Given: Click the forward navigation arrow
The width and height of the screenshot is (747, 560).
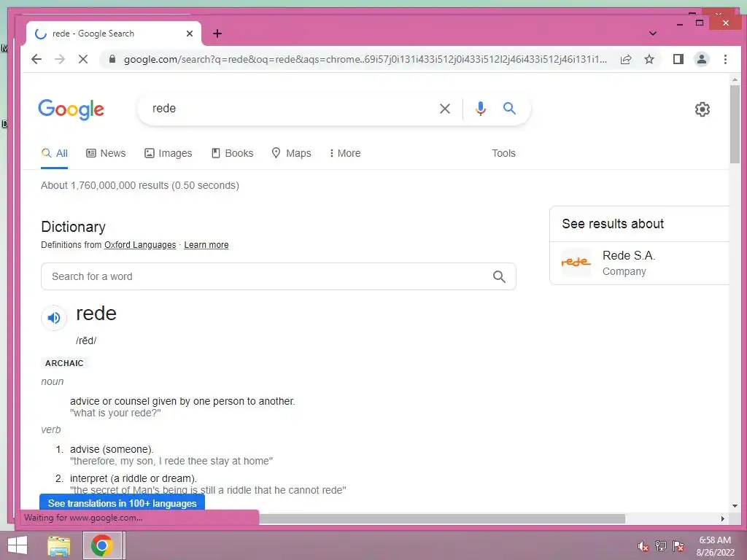Looking at the screenshot, I should click(x=60, y=59).
